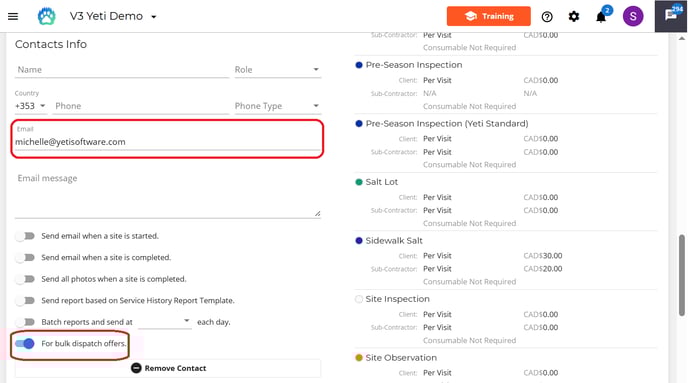This screenshot has height=383, width=688.
Task: Click the orange Training button
Action: click(x=488, y=16)
